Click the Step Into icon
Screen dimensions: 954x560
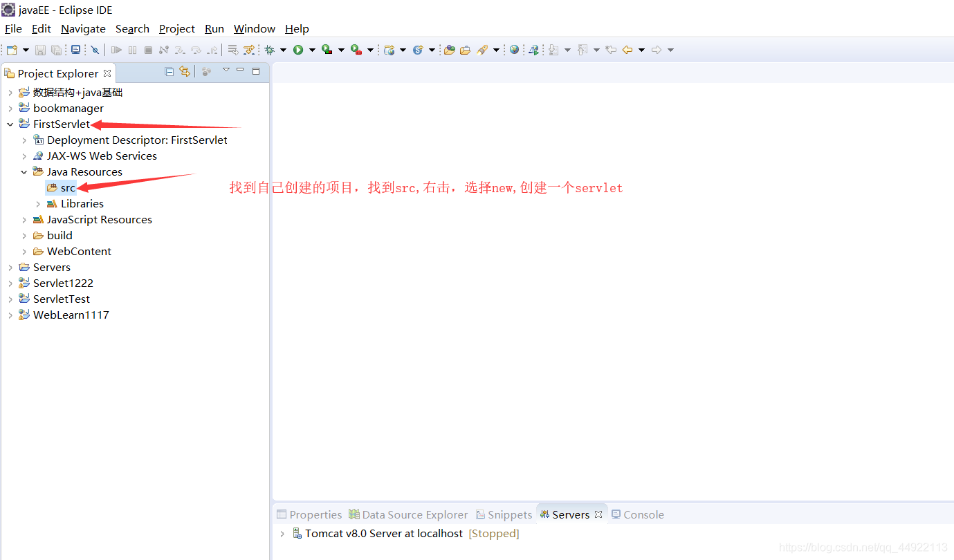[x=180, y=50]
